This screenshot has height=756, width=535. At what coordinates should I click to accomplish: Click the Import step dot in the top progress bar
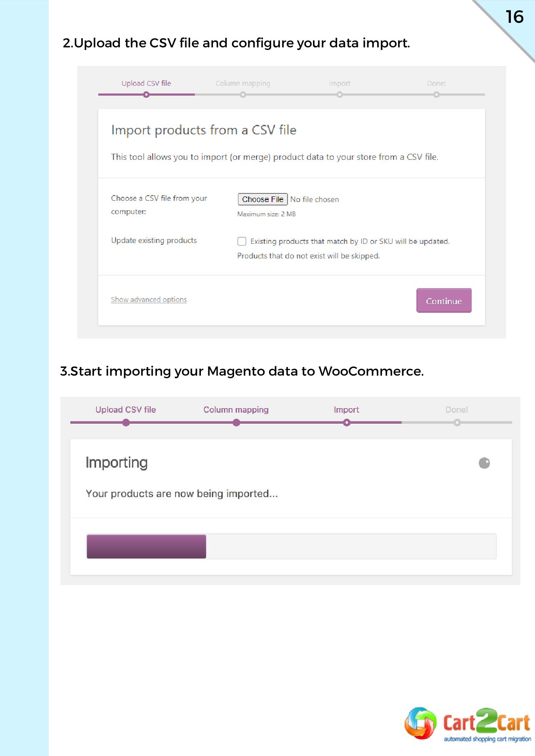tap(340, 94)
